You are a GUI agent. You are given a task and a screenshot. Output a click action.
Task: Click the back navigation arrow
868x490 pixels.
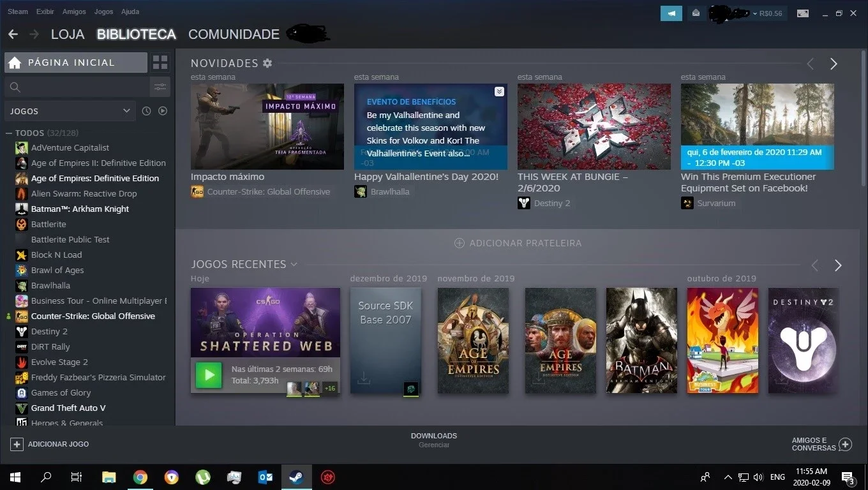(13, 34)
